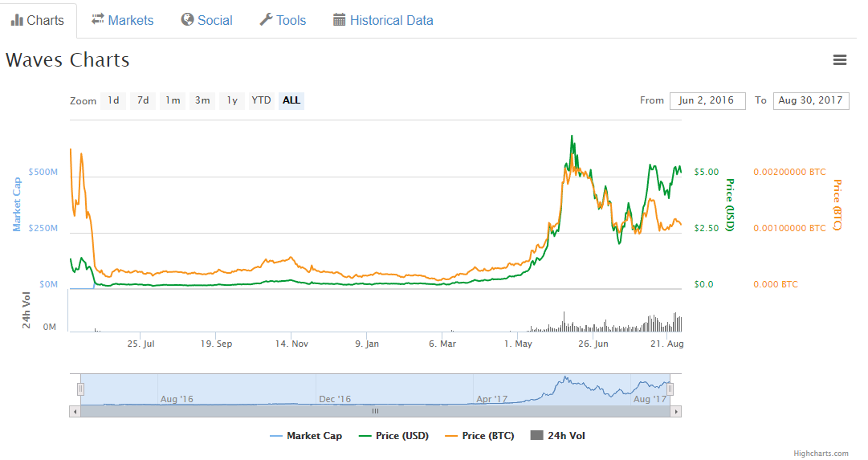Screen dimensions: 868x460
Task: Click the gray 24h Vol legend square
Action: point(536,435)
